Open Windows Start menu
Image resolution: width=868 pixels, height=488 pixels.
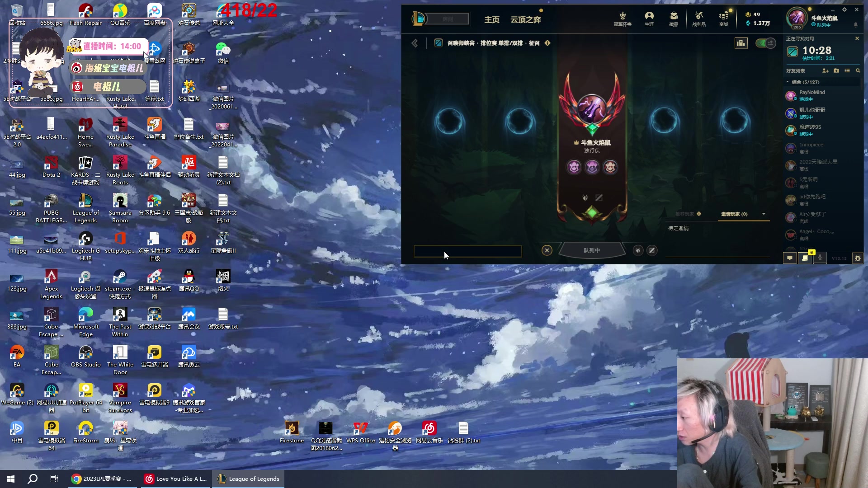pyautogui.click(x=11, y=479)
